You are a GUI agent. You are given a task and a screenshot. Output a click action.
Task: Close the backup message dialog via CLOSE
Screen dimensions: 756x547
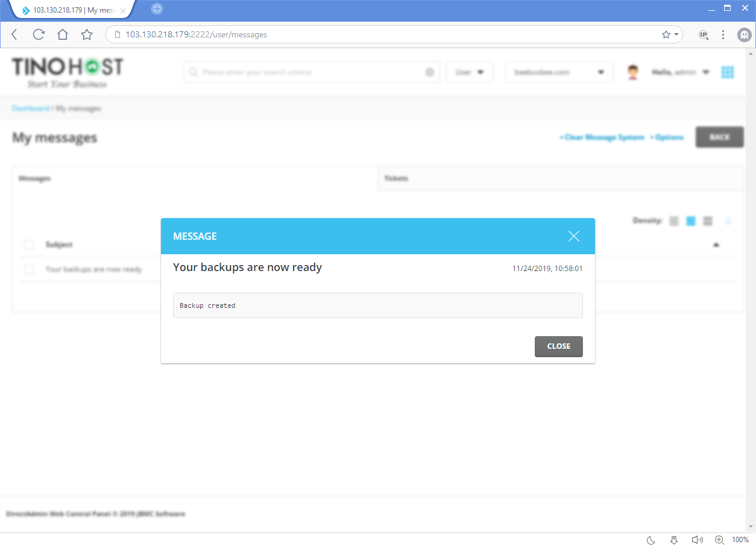tap(558, 346)
